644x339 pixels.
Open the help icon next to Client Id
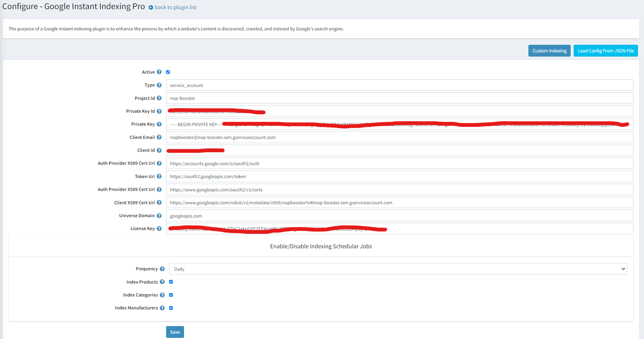pyautogui.click(x=159, y=150)
